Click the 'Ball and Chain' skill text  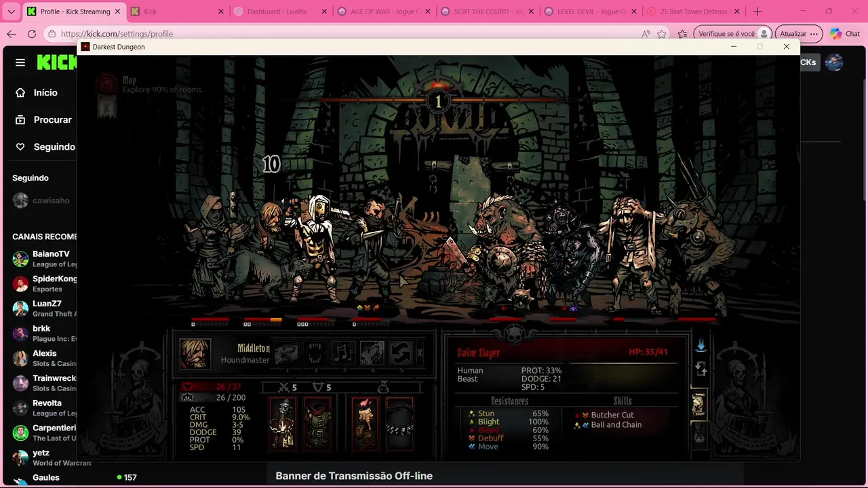tap(616, 424)
